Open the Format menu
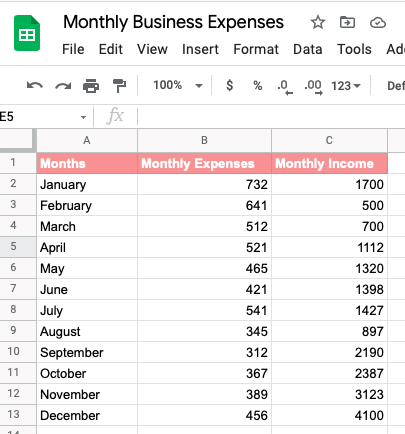 click(x=256, y=49)
